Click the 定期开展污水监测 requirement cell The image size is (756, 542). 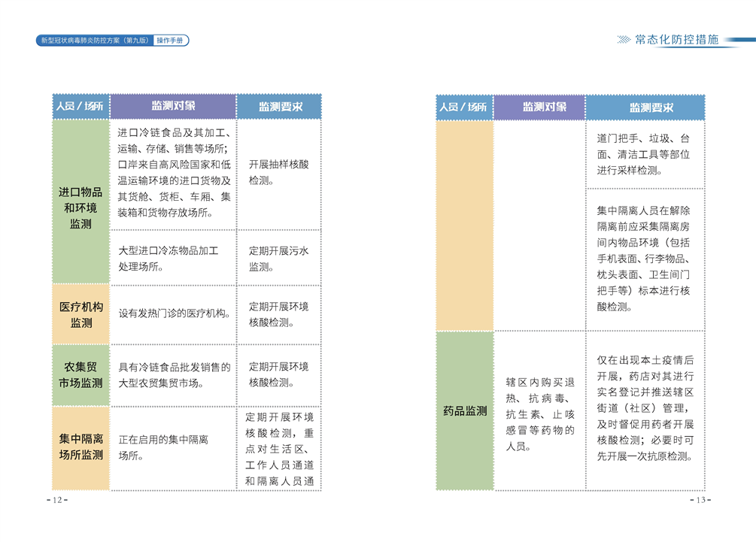(x=278, y=258)
